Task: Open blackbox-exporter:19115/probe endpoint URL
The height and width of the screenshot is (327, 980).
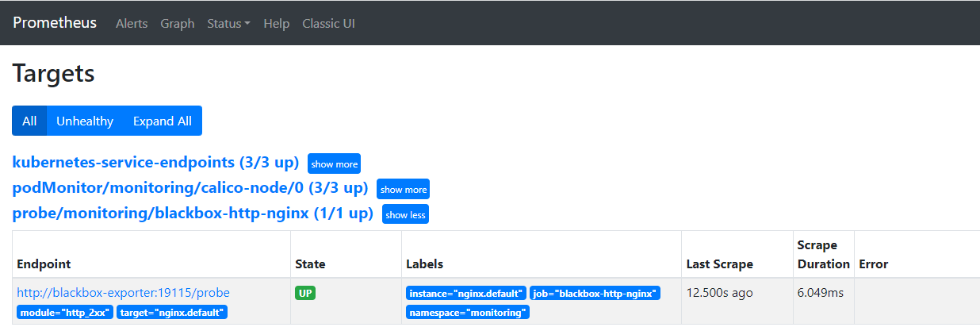Action: pyautogui.click(x=123, y=293)
